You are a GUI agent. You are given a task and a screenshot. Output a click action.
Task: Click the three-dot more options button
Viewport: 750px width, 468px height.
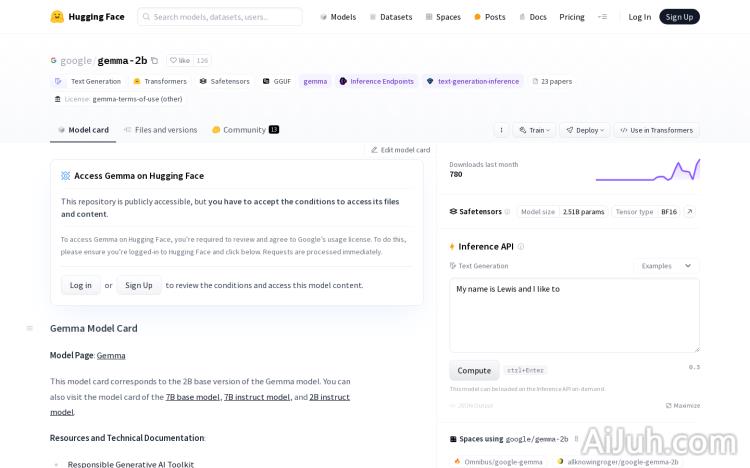(501, 130)
